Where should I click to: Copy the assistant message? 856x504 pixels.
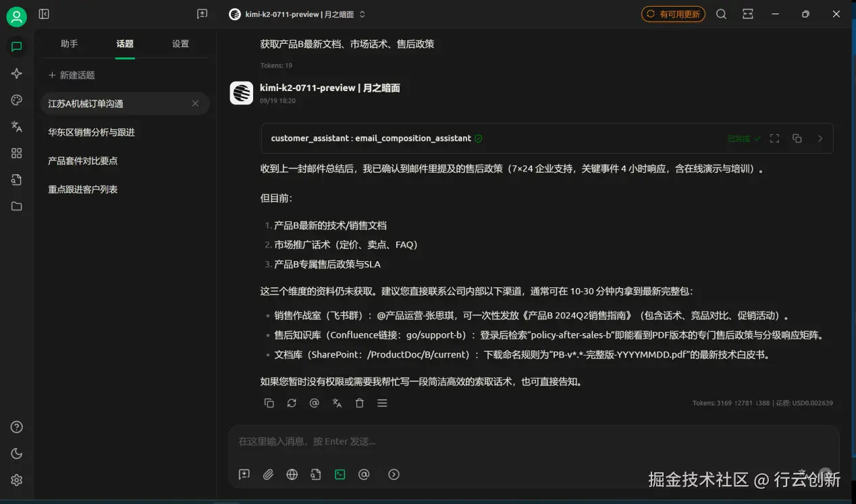click(269, 403)
